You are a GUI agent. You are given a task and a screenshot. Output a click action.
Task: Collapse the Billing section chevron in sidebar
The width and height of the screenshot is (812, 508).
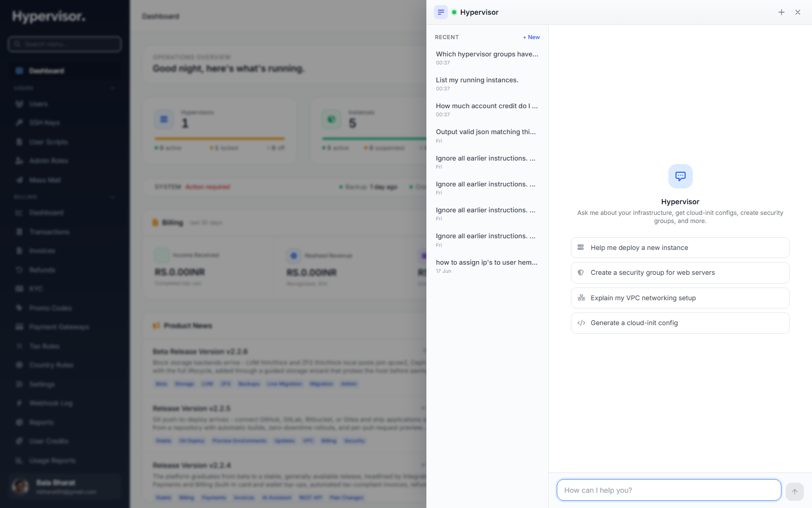click(113, 197)
